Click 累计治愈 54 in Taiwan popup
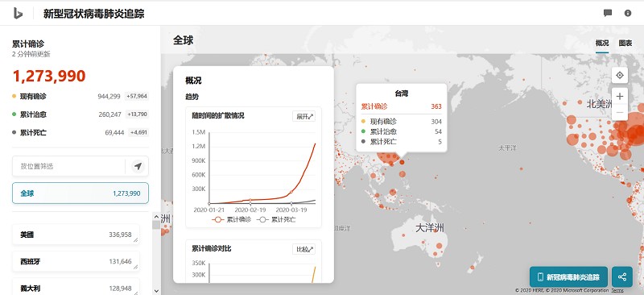Image resolution: width=644 pixels, height=295 pixels. point(401,131)
